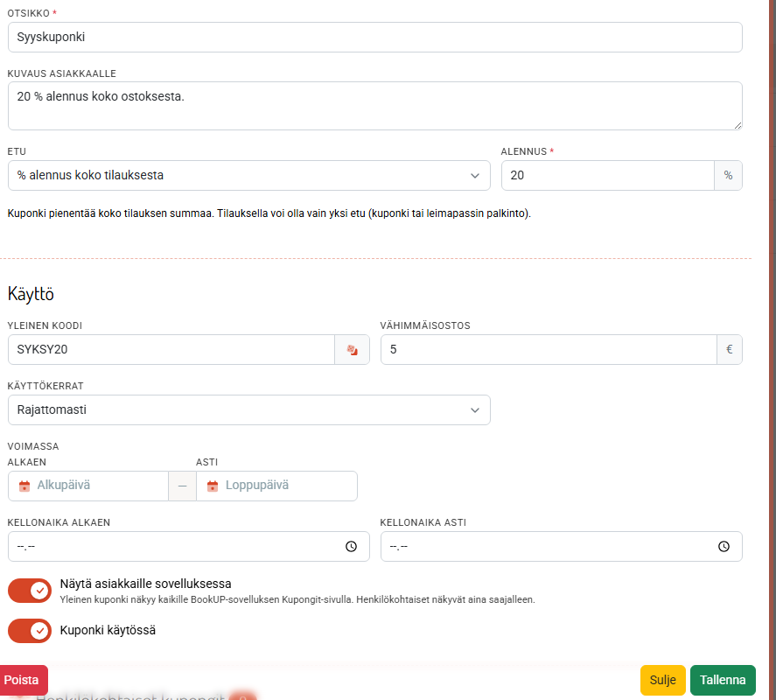Screen dimensions: 776x700
Task: Change the Alennus discount value field
Action: tap(608, 175)
